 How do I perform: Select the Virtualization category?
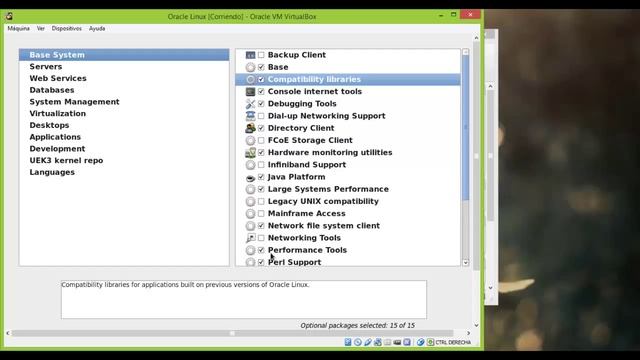124,113
